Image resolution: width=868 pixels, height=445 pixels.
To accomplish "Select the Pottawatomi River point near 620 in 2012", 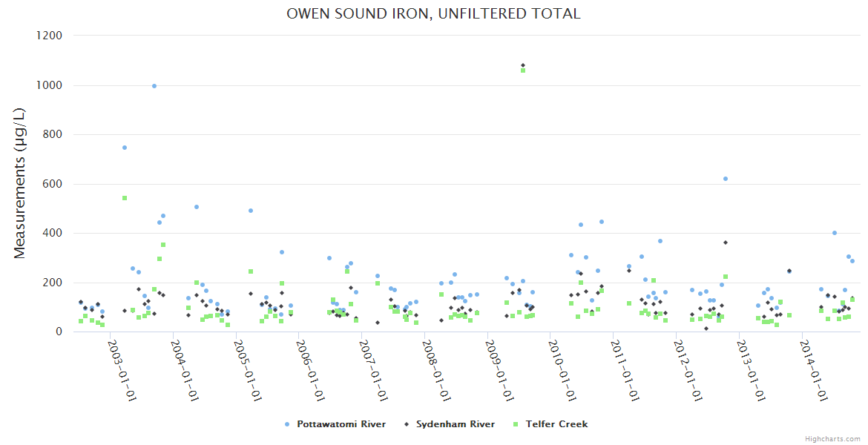I will pyautogui.click(x=726, y=179).
